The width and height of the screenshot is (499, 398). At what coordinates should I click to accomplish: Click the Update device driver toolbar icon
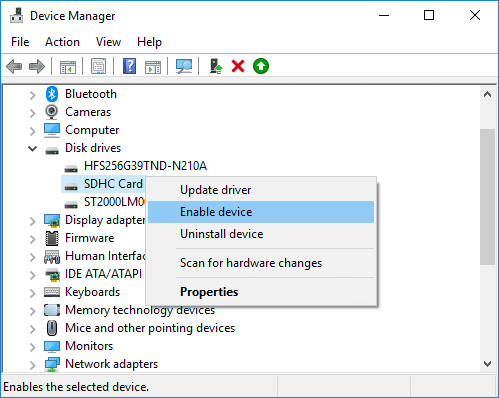pyautogui.click(x=216, y=66)
